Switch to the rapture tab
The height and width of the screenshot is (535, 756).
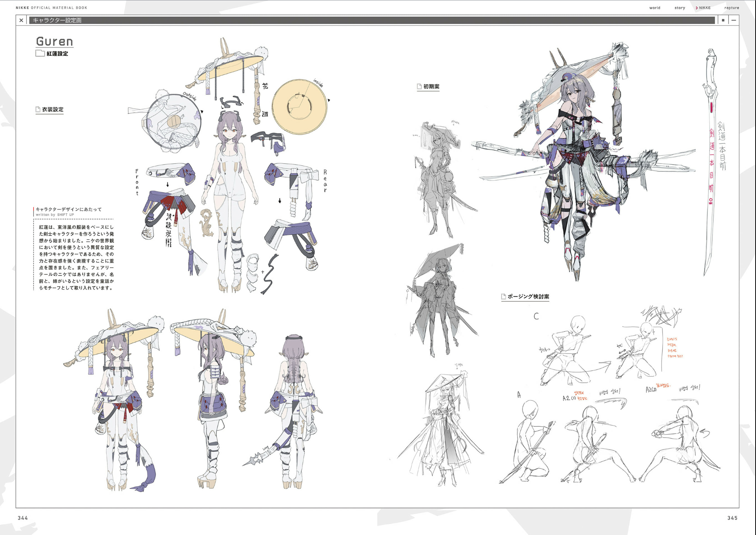tap(731, 8)
